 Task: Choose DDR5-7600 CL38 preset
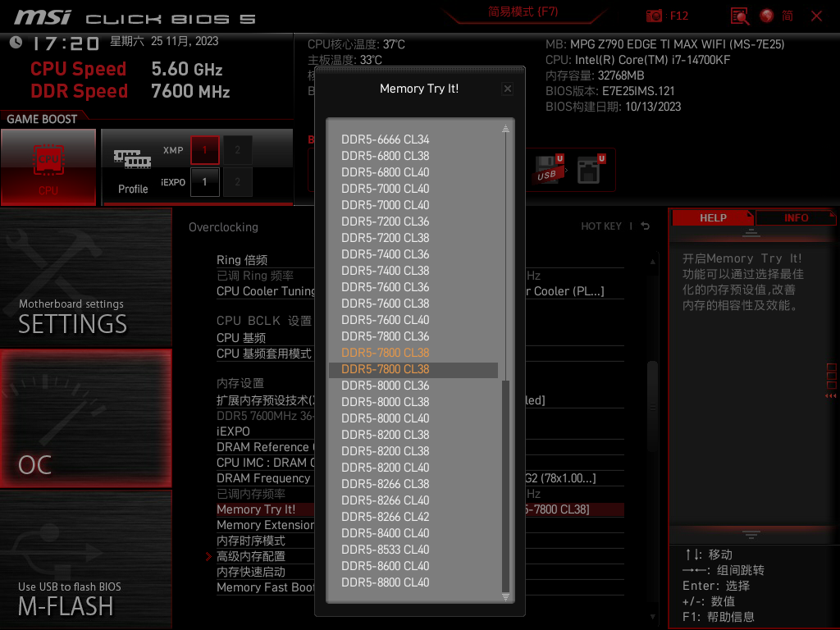[386, 304]
